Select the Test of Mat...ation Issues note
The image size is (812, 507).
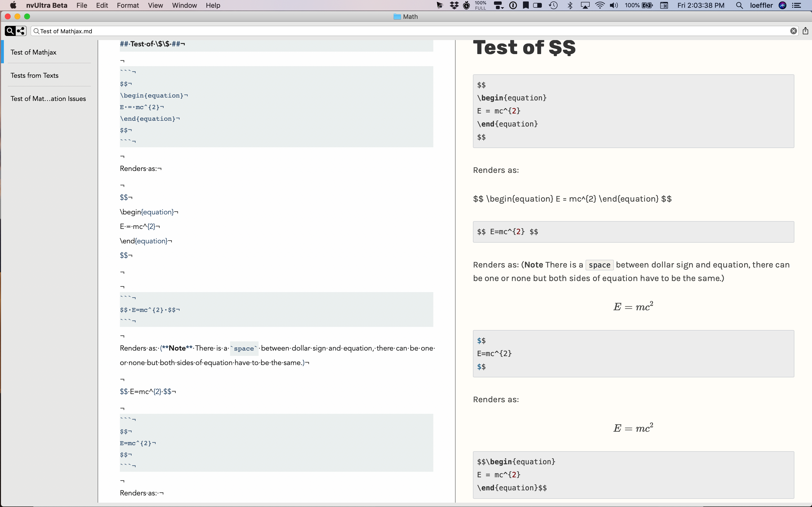click(x=48, y=99)
